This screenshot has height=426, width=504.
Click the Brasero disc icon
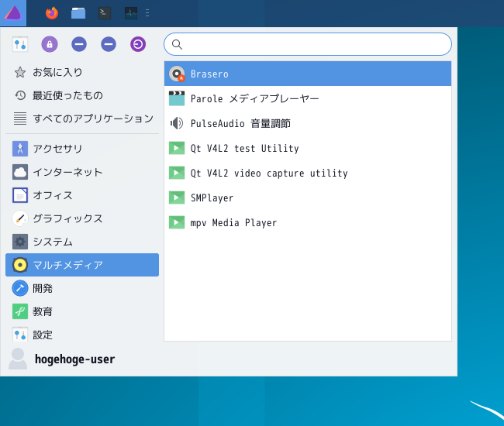click(177, 74)
